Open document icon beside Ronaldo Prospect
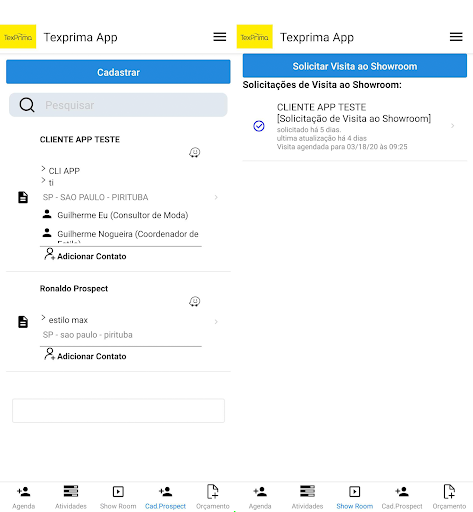 (x=23, y=322)
